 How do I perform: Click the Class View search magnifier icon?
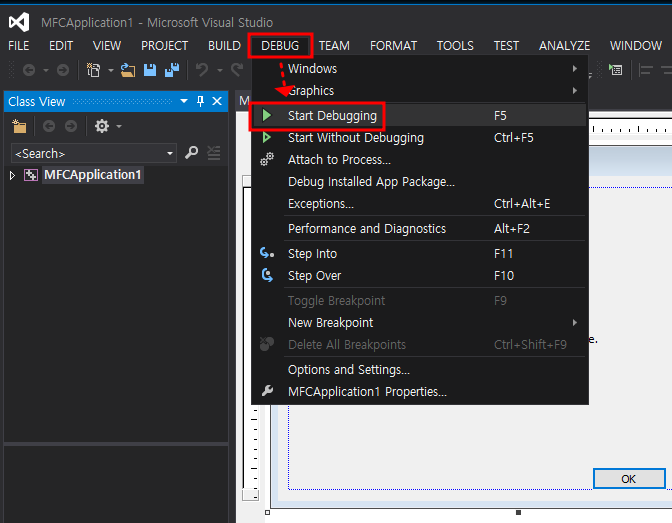[191, 153]
